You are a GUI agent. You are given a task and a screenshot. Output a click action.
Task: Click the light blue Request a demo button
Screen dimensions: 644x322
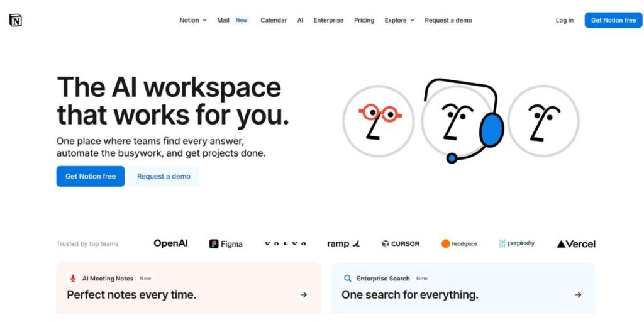164,176
